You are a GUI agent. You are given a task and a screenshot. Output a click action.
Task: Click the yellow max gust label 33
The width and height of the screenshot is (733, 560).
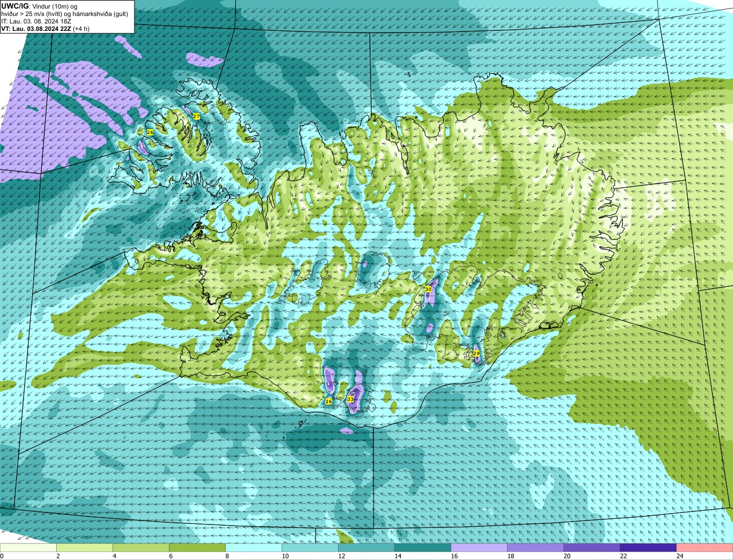pyautogui.click(x=350, y=399)
